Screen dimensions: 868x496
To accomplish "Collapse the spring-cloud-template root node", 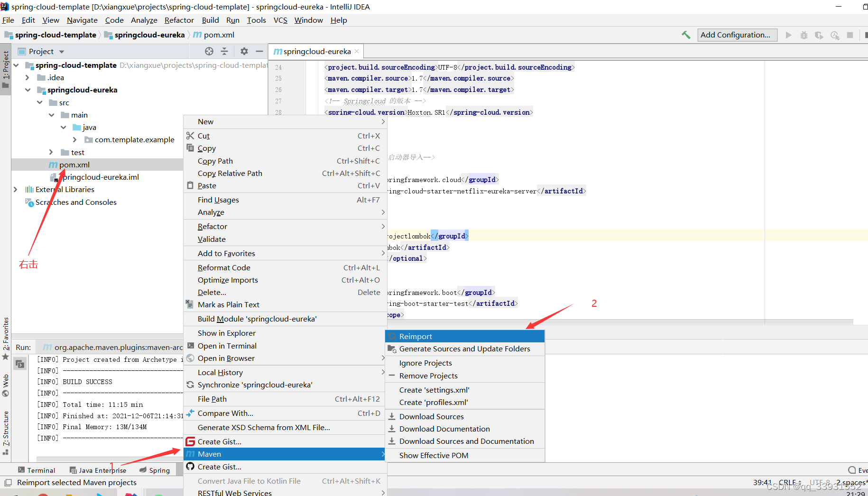I will (x=17, y=65).
